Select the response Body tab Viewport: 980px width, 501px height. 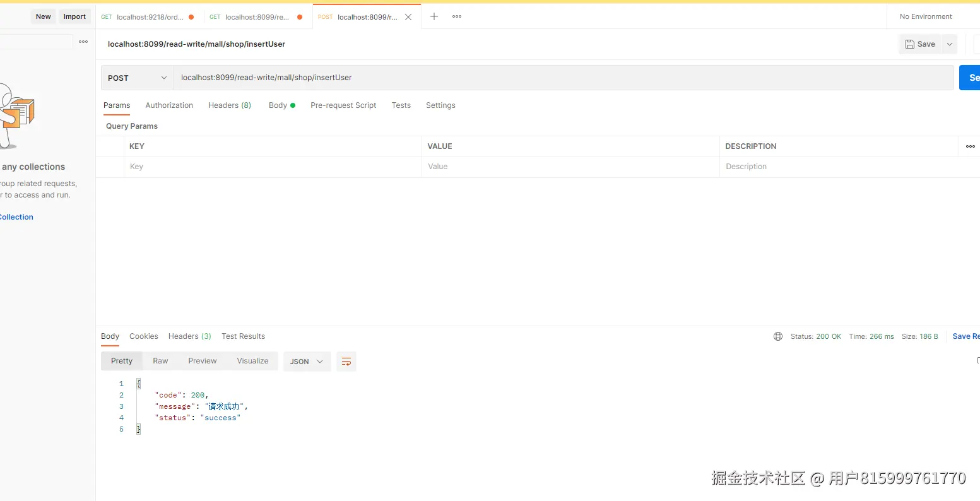(110, 336)
